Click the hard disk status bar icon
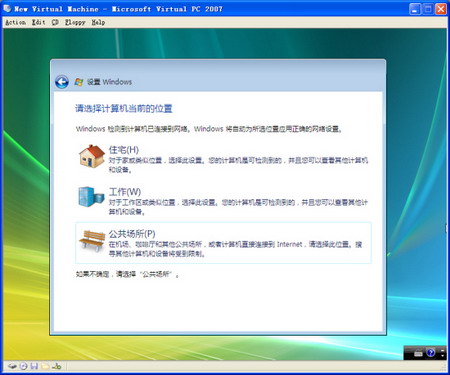 click(x=12, y=366)
